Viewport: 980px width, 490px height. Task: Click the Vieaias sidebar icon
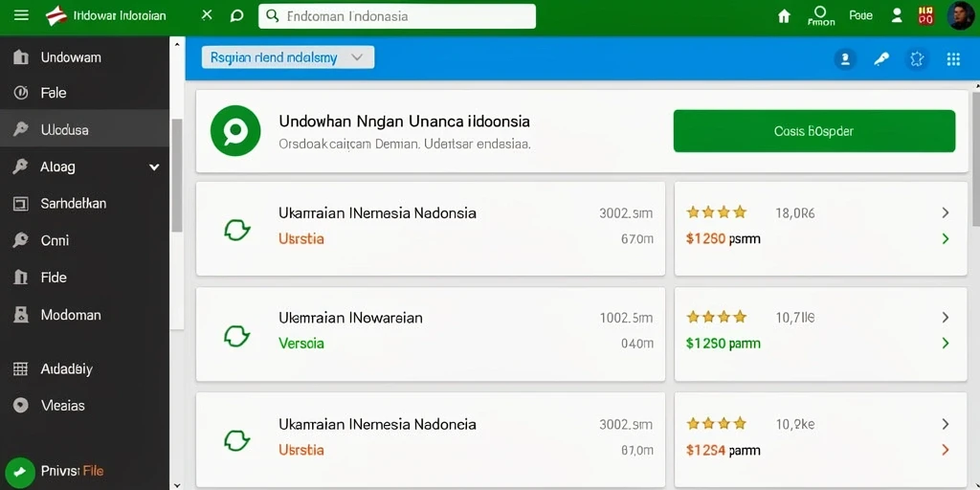(x=21, y=406)
